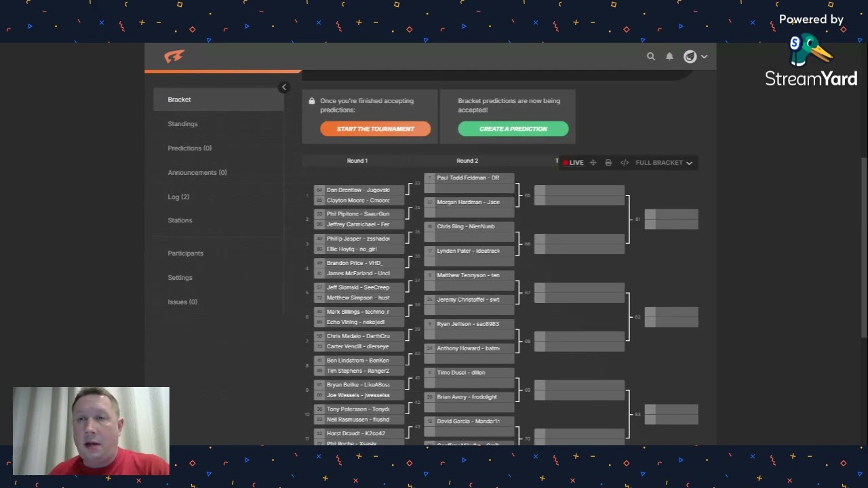Click empty match 81 slot in Round 4
This screenshot has width=868, height=488.
pos(671,220)
